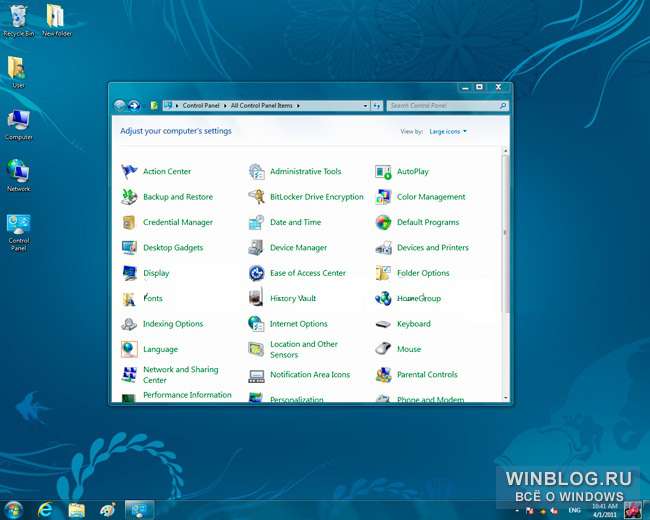Open the Language globe icon
This screenshot has height=520, width=650.
point(129,349)
